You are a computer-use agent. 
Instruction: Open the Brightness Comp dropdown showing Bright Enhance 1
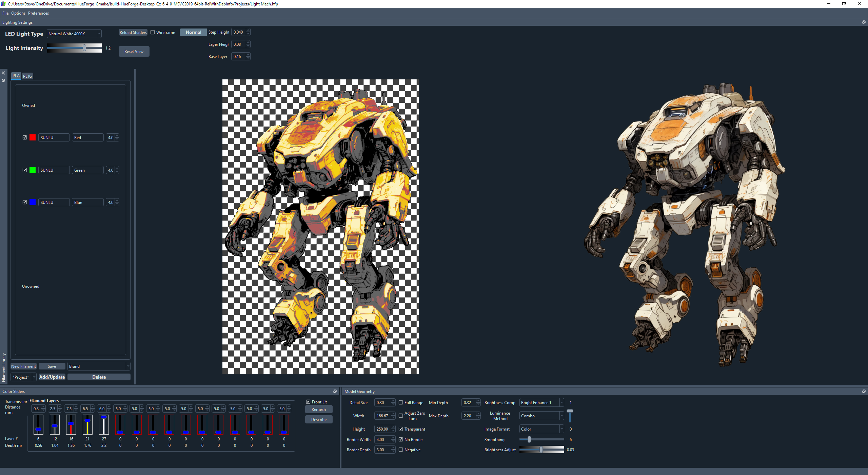point(561,402)
